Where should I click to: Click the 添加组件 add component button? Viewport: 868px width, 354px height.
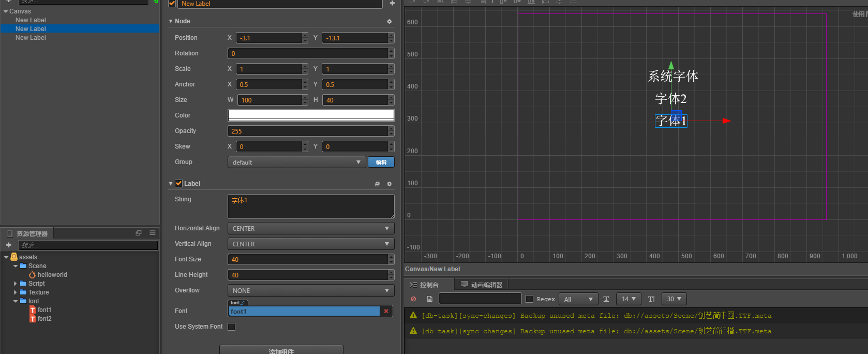pos(281,350)
